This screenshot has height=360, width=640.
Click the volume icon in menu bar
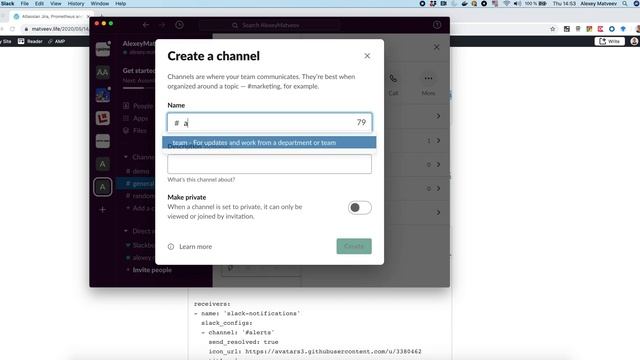[517, 4]
